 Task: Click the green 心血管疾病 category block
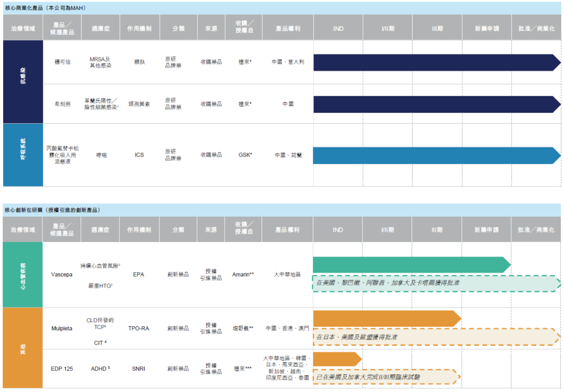click(x=23, y=275)
